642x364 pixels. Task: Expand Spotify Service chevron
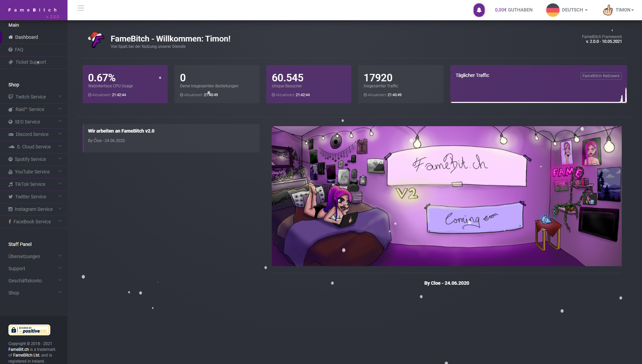click(x=60, y=159)
